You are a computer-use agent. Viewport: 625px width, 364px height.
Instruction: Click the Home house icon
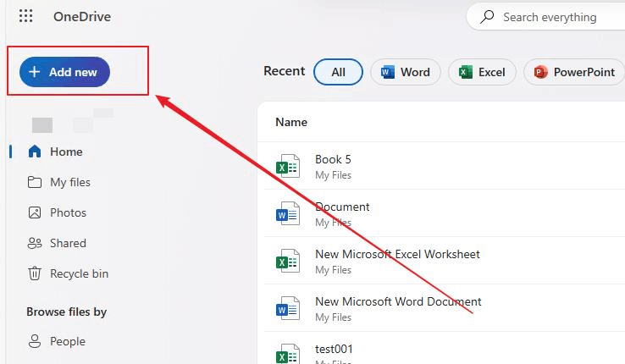35,152
